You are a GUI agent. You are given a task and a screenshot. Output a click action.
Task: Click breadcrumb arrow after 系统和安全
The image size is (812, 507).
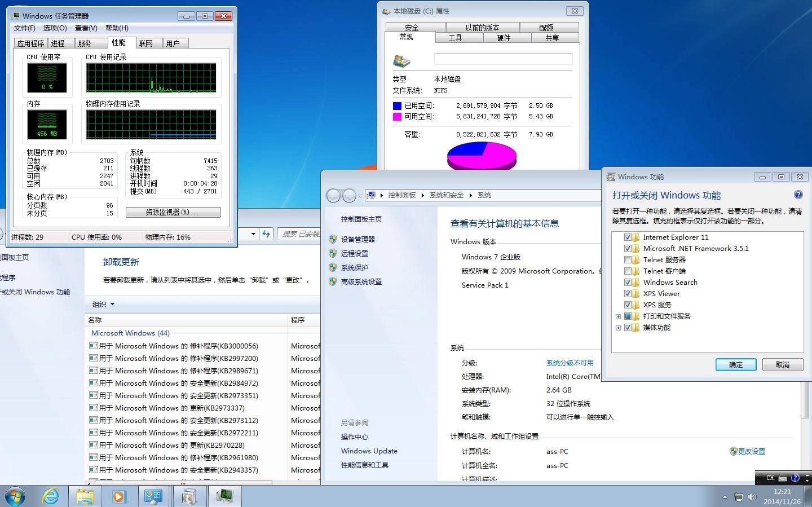click(470, 195)
